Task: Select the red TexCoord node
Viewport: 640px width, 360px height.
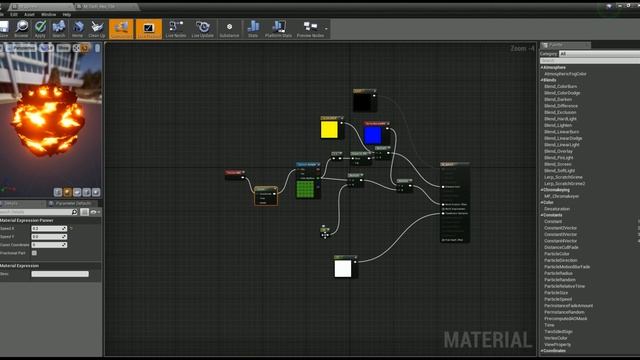Action: point(235,175)
